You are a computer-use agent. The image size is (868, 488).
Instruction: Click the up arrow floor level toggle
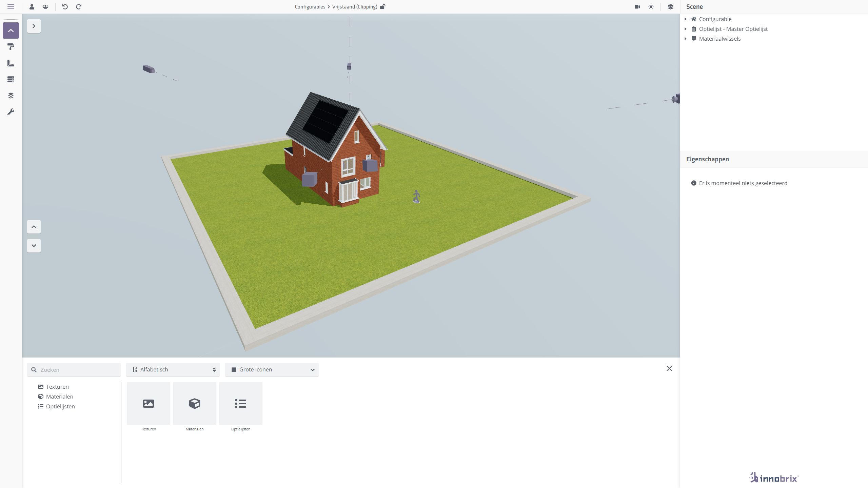click(x=34, y=226)
